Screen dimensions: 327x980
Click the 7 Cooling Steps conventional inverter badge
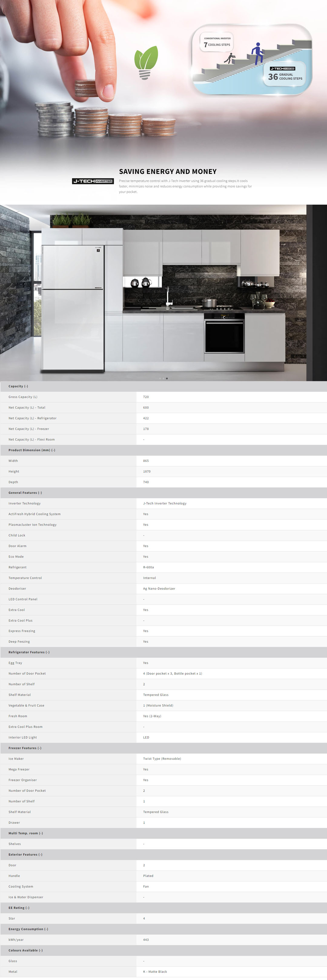(x=217, y=42)
